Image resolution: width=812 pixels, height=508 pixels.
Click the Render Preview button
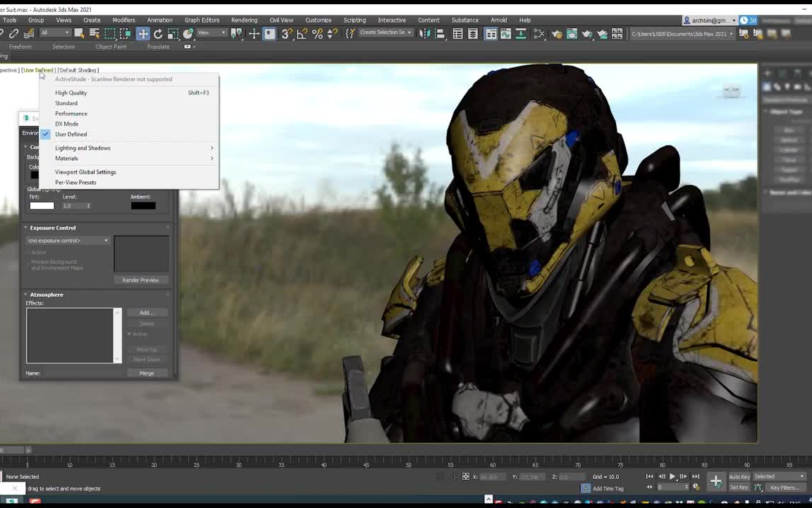click(x=140, y=280)
